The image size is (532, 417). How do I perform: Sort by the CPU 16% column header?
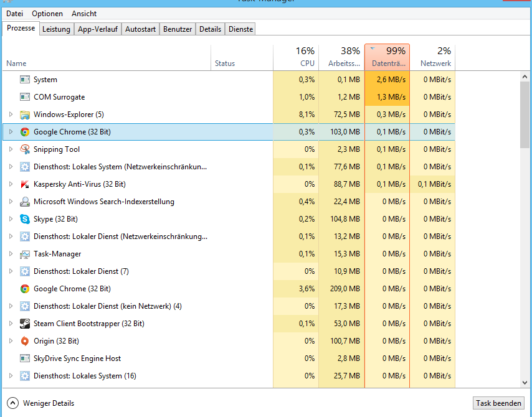coord(296,57)
